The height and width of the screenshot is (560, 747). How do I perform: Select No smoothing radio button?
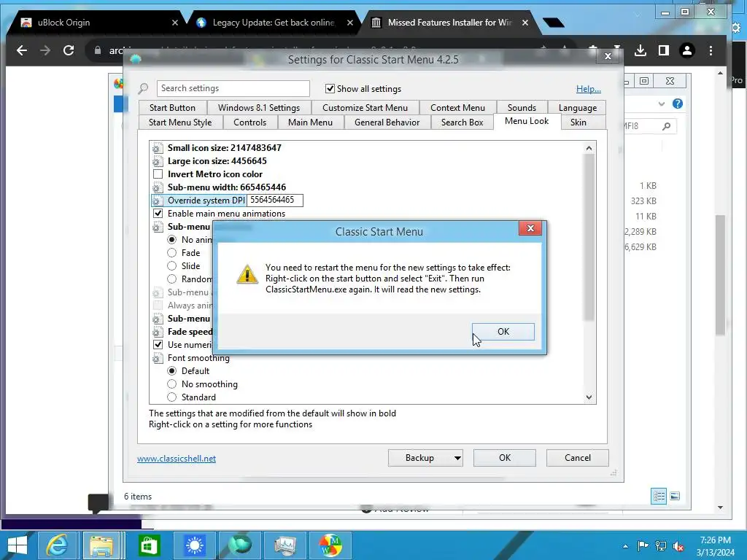[x=171, y=384]
